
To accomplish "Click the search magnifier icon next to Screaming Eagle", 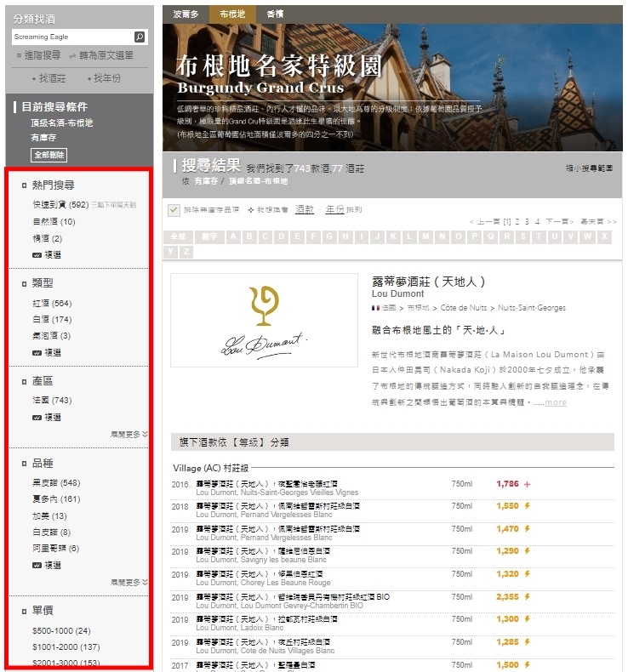I will coord(140,37).
